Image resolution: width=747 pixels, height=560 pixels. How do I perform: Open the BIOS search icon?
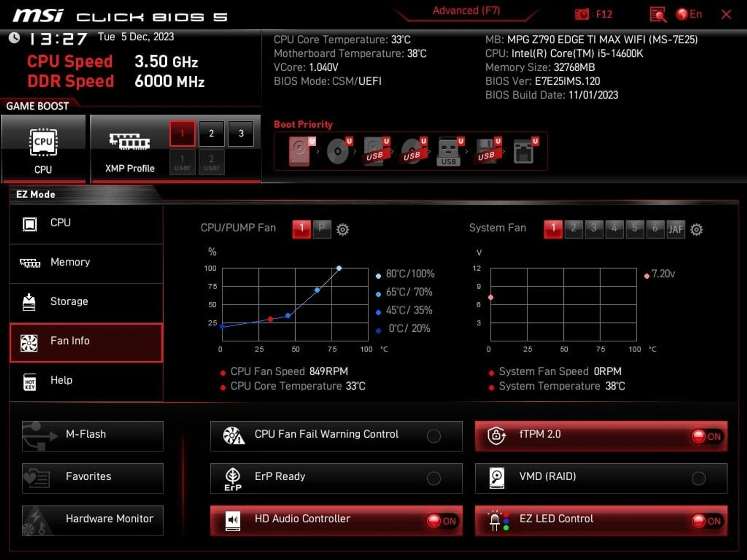[x=658, y=15]
